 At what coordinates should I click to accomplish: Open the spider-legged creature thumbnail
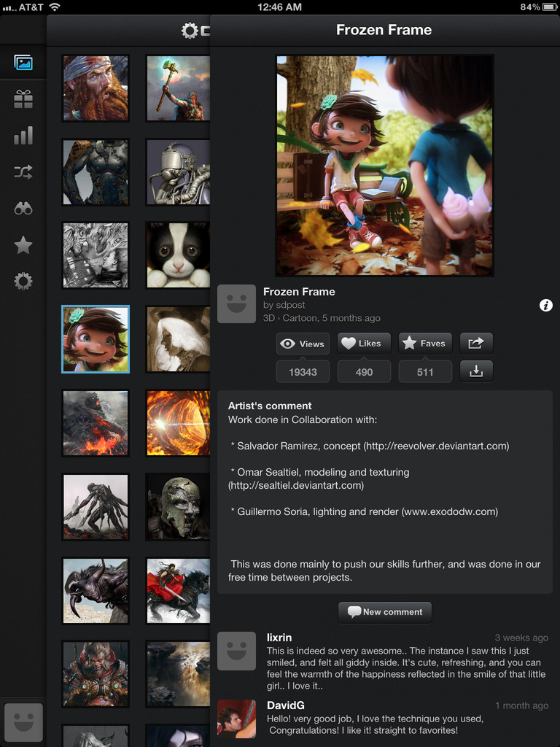96,507
